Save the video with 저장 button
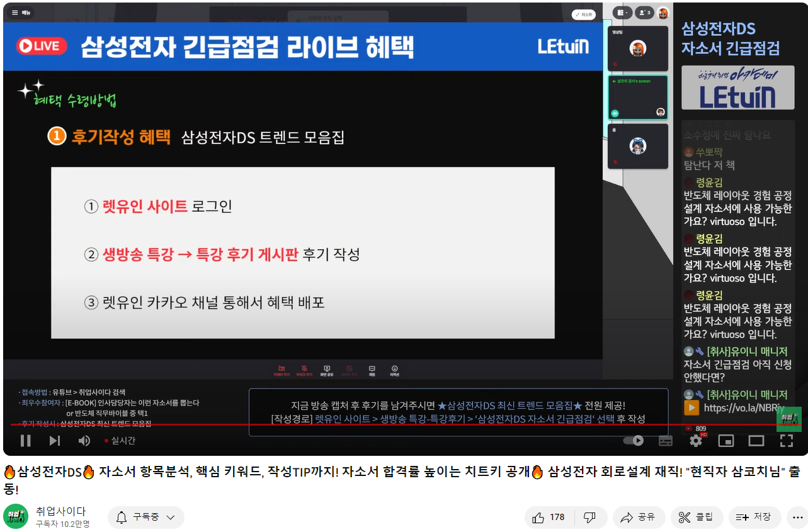Image resolution: width=808 pixels, height=532 pixels. point(754,518)
